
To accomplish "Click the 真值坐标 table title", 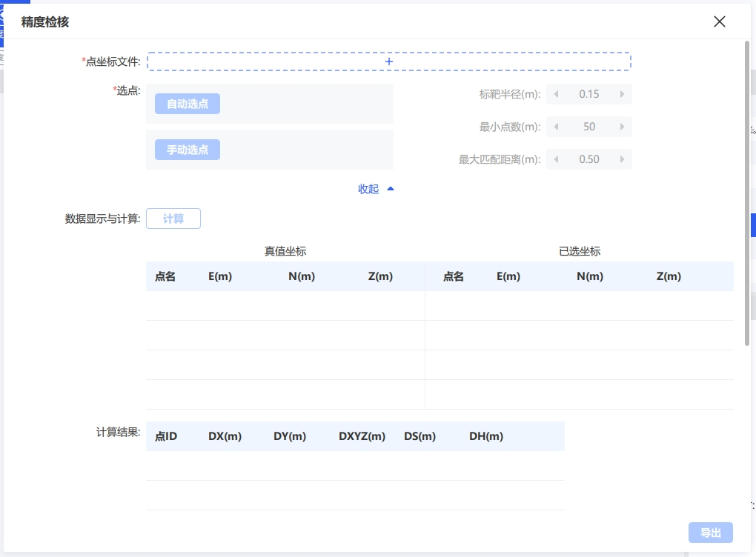I will (x=285, y=252).
